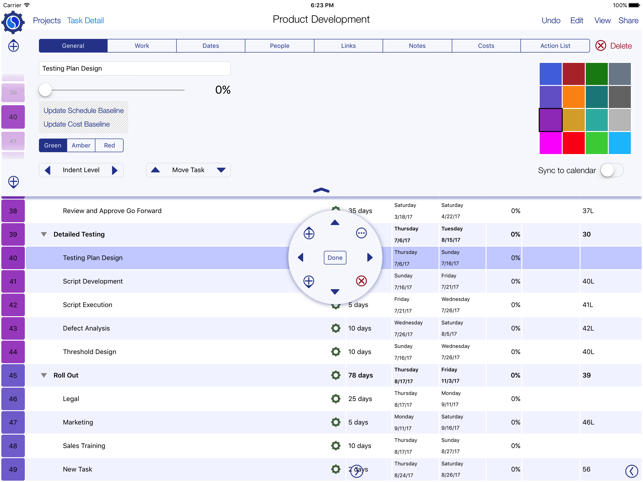643x482 pixels.
Task: Click the Testing Plan Design name field
Action: coord(135,68)
